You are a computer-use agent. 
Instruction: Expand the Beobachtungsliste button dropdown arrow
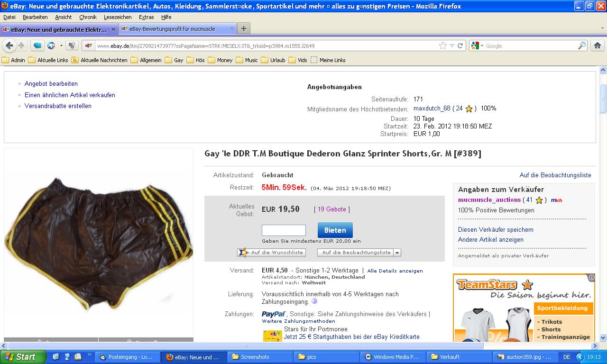coord(397,253)
